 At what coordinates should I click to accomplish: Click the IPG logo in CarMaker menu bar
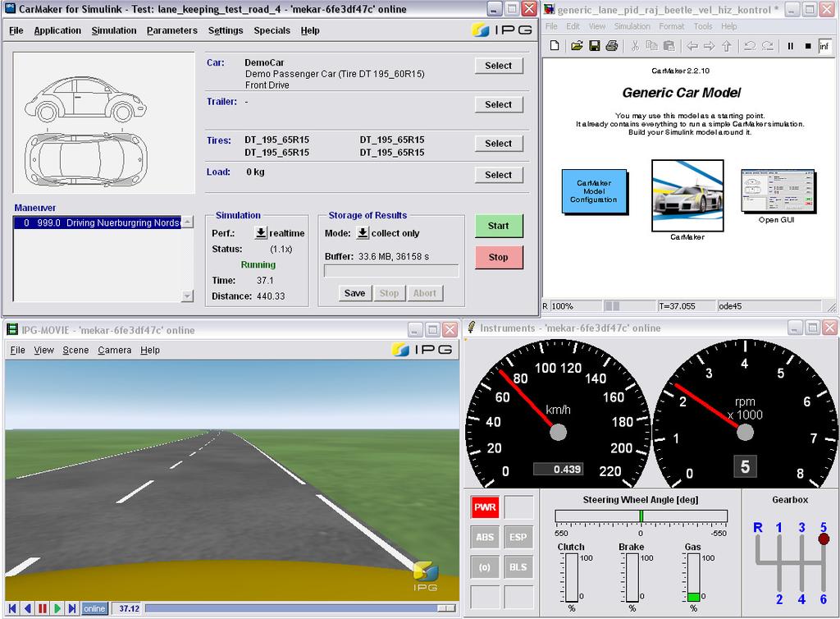pos(502,30)
